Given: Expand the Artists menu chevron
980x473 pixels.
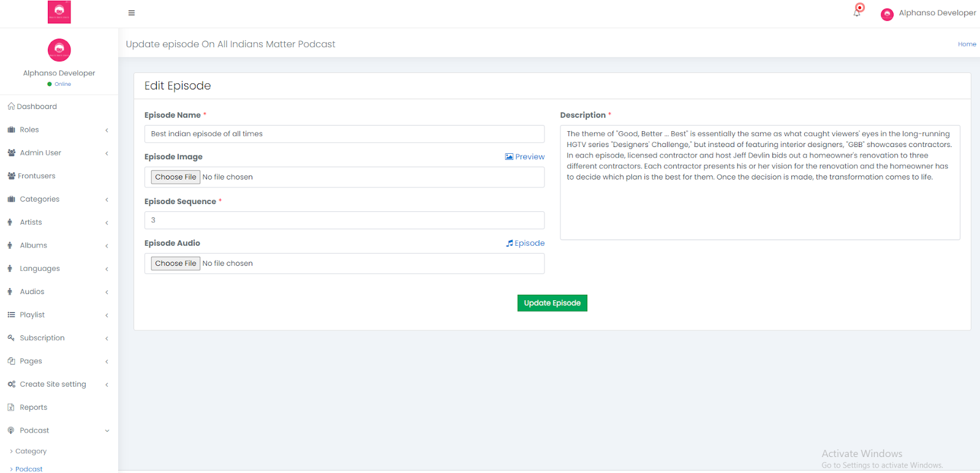Looking at the screenshot, I should (x=107, y=223).
